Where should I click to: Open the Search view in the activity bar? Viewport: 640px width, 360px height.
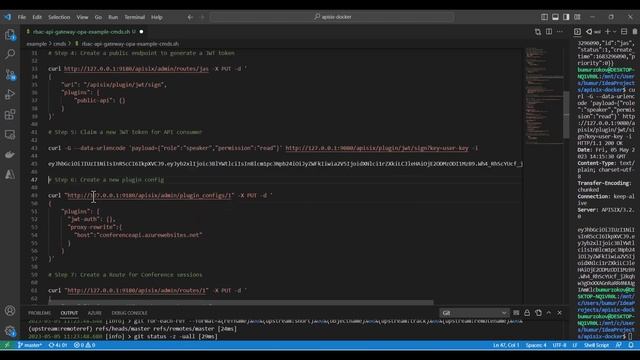(10, 54)
